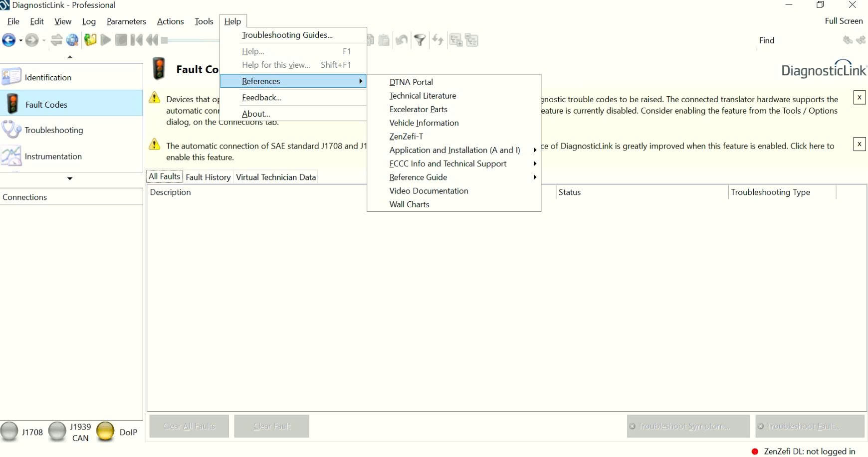Click the Collapse all tree toolbar icon

click(471, 40)
